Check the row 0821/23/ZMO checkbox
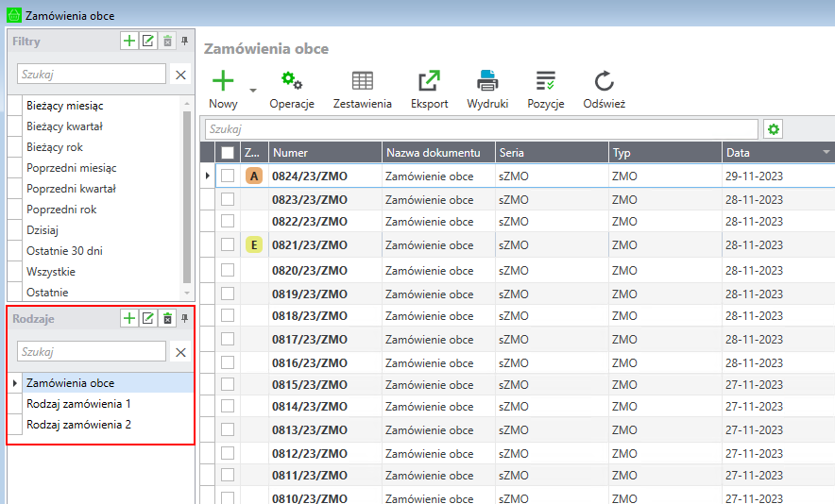835x504 pixels. coord(228,244)
